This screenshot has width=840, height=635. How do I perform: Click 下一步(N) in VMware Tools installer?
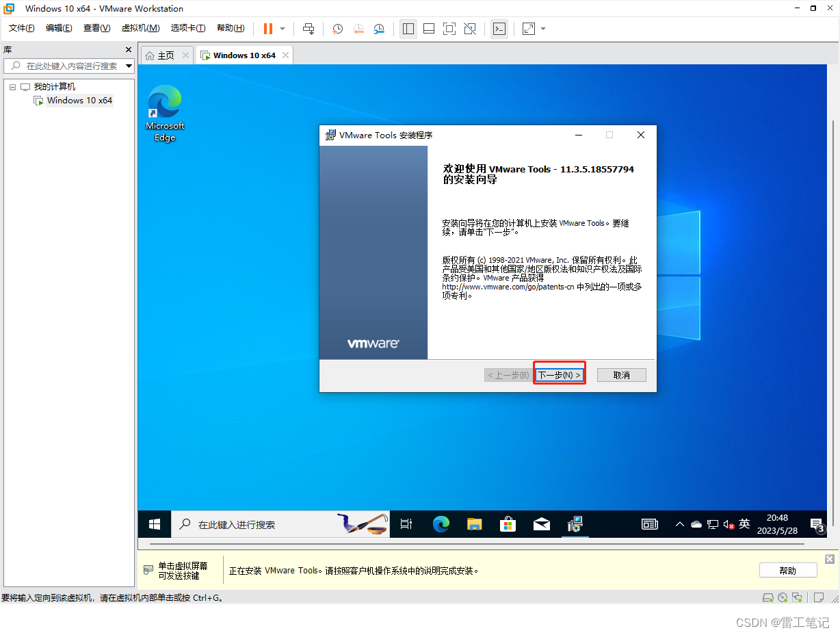[559, 375]
